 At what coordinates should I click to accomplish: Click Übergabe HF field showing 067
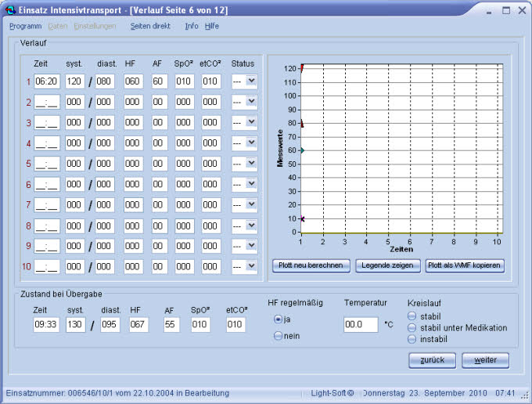(x=138, y=325)
